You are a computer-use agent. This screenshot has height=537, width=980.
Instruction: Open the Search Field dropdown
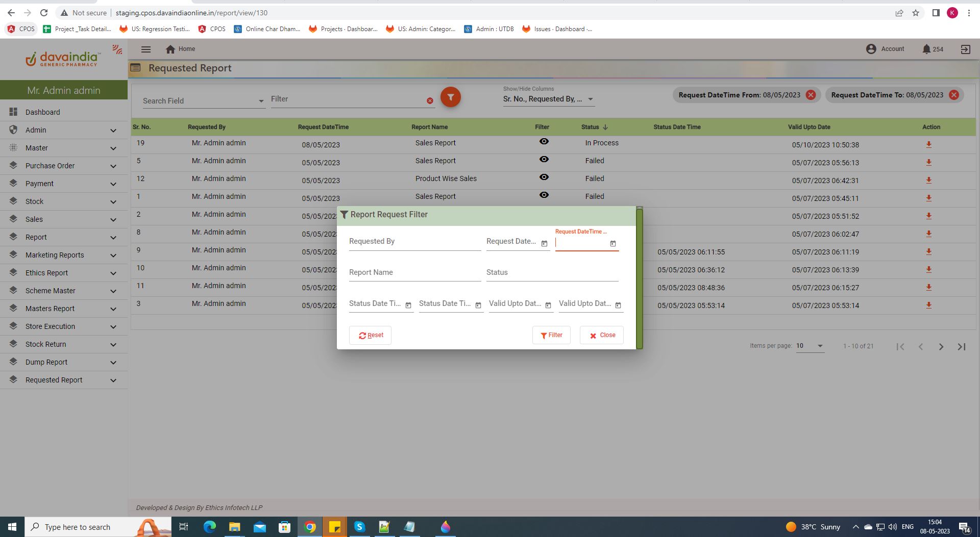(x=203, y=101)
